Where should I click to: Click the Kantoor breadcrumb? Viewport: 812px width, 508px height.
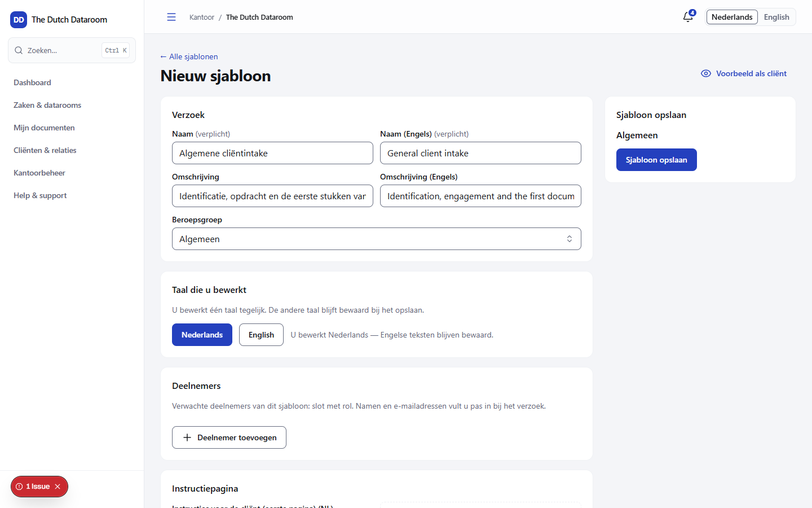[x=202, y=17]
